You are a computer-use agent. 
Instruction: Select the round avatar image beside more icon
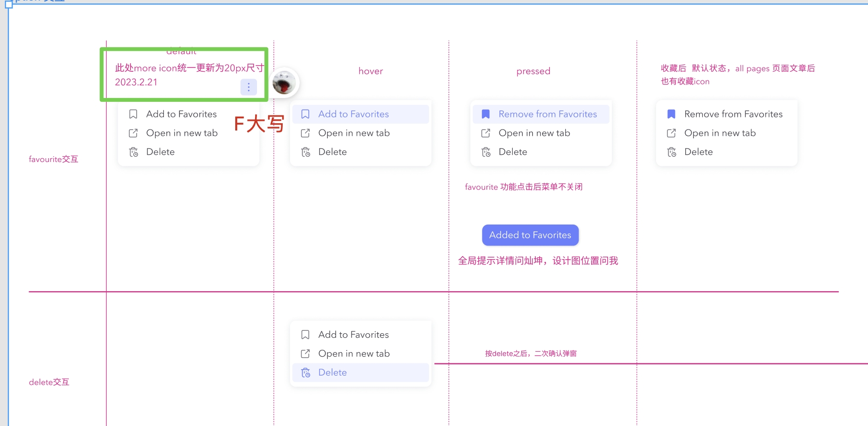pos(284,82)
